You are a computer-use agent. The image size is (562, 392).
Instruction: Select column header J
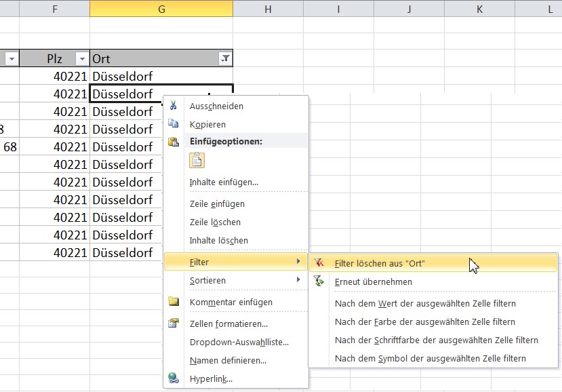click(x=409, y=9)
